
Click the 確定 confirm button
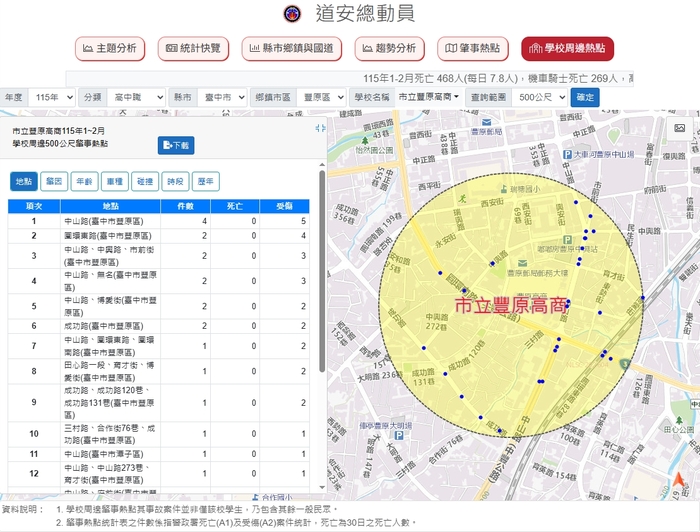click(585, 97)
